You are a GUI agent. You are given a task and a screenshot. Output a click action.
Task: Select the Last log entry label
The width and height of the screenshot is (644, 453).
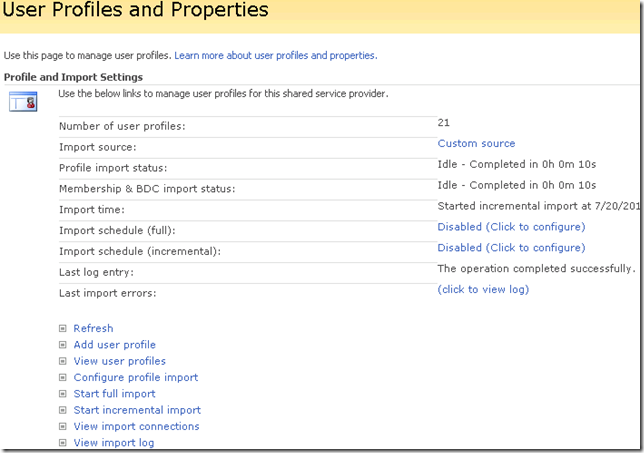96,272
